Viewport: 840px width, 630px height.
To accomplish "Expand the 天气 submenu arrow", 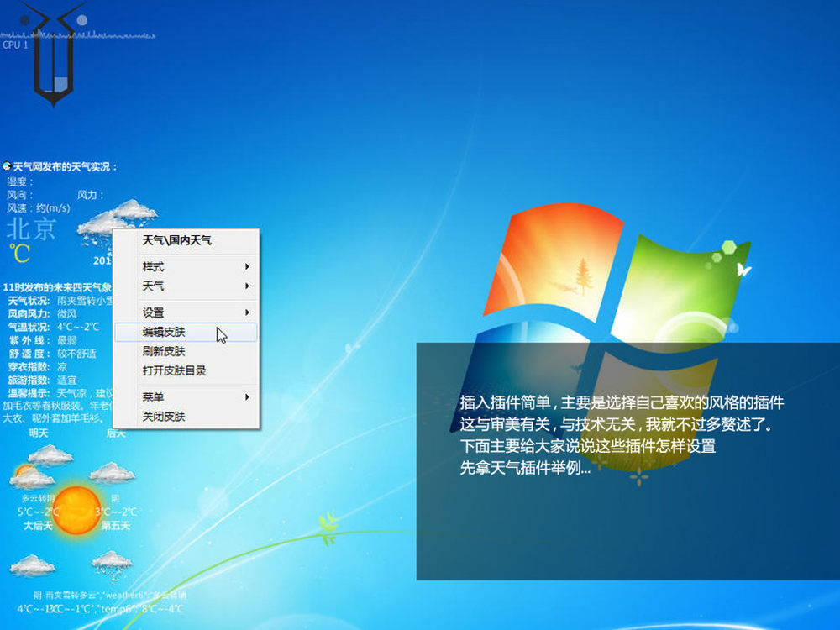I will pos(247,286).
